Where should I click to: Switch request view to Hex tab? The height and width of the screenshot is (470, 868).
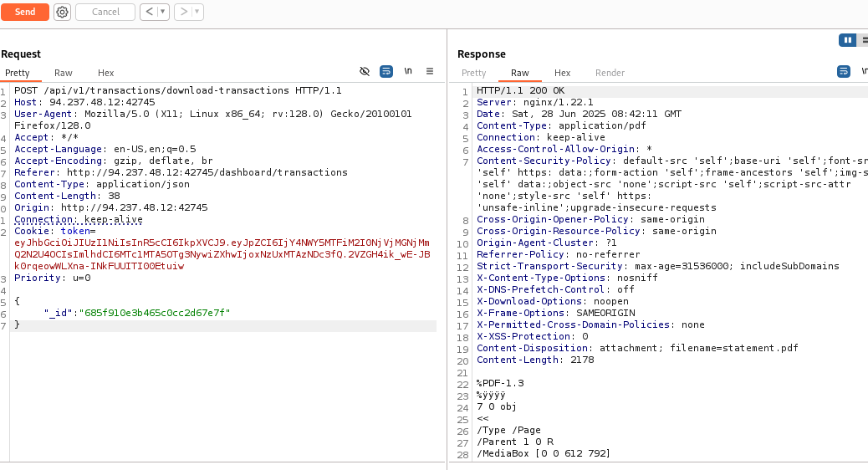tap(105, 73)
